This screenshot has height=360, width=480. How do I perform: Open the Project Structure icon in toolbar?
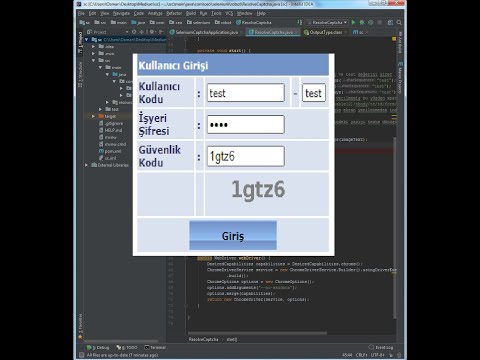click(390, 22)
